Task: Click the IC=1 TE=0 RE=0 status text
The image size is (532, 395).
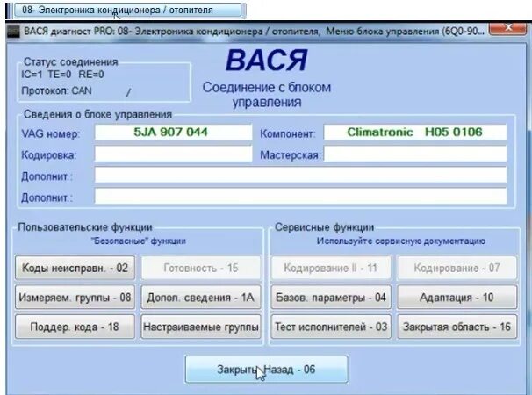Action: point(62,75)
